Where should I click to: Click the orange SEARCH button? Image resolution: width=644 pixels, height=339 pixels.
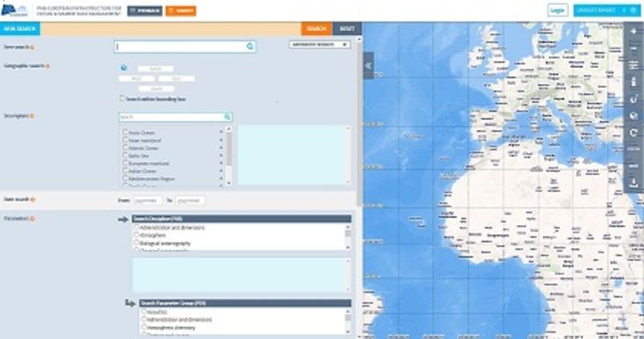tap(317, 28)
